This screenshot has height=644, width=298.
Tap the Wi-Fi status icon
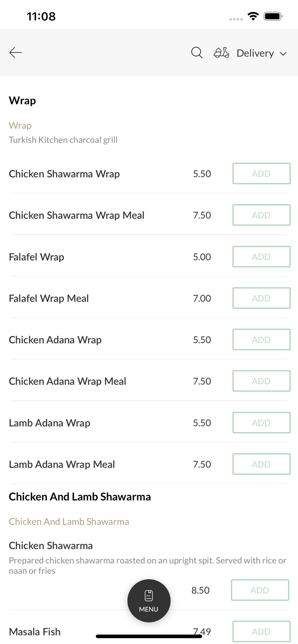tap(253, 16)
